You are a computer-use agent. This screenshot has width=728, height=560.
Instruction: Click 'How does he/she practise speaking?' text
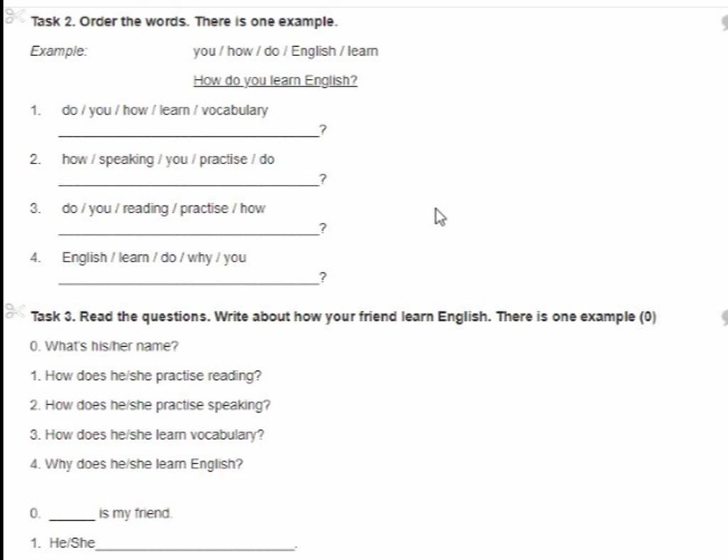click(150, 405)
